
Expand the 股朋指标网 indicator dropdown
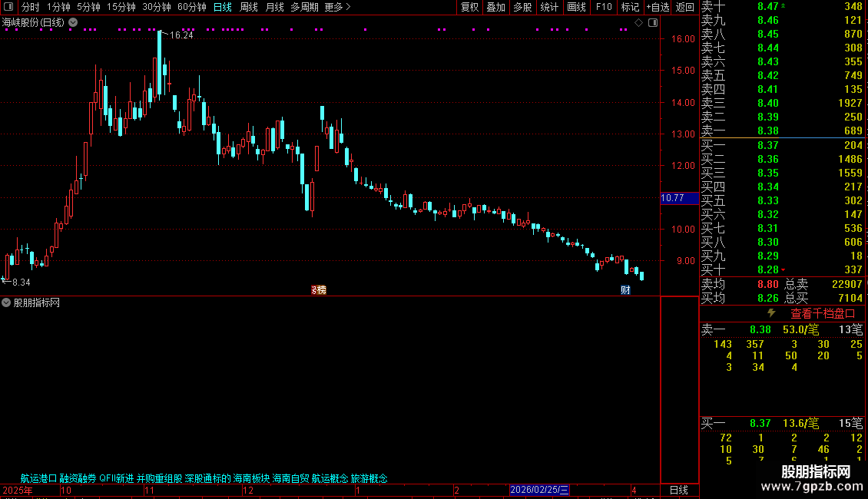pyautogui.click(x=6, y=302)
